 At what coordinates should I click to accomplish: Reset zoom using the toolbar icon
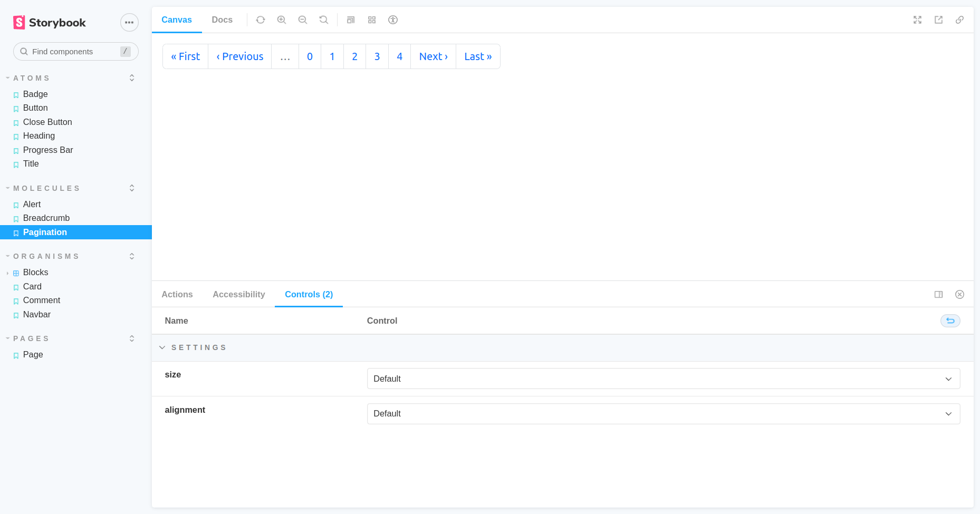pyautogui.click(x=324, y=20)
